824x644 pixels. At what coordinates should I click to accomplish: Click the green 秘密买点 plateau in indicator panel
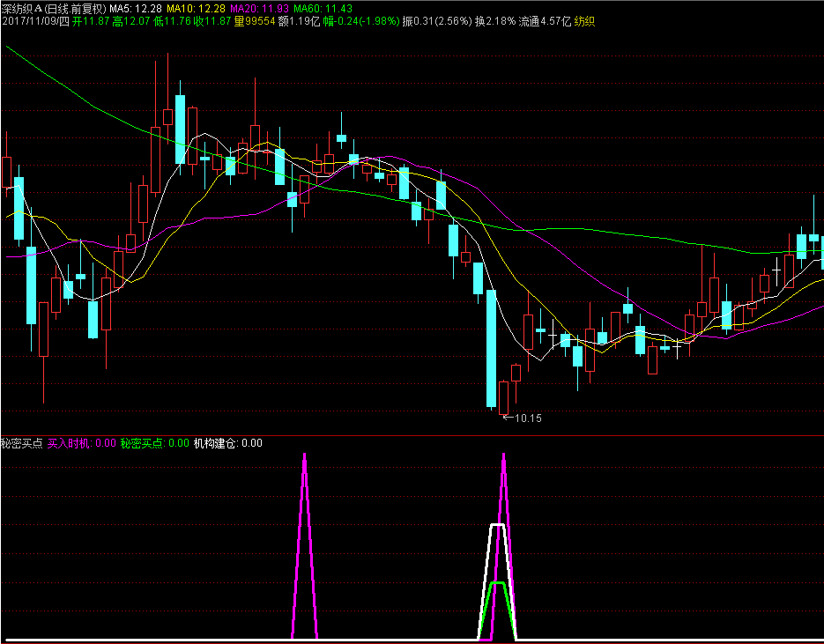click(x=497, y=583)
